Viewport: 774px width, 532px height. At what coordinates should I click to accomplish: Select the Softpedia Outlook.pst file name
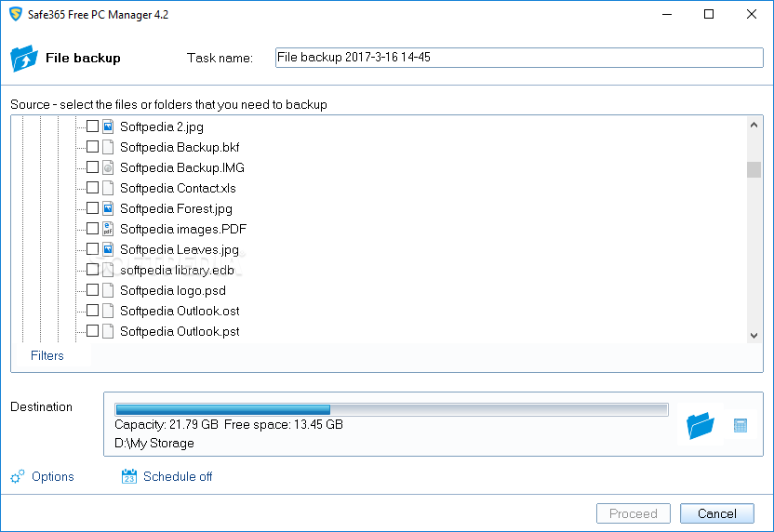click(180, 332)
